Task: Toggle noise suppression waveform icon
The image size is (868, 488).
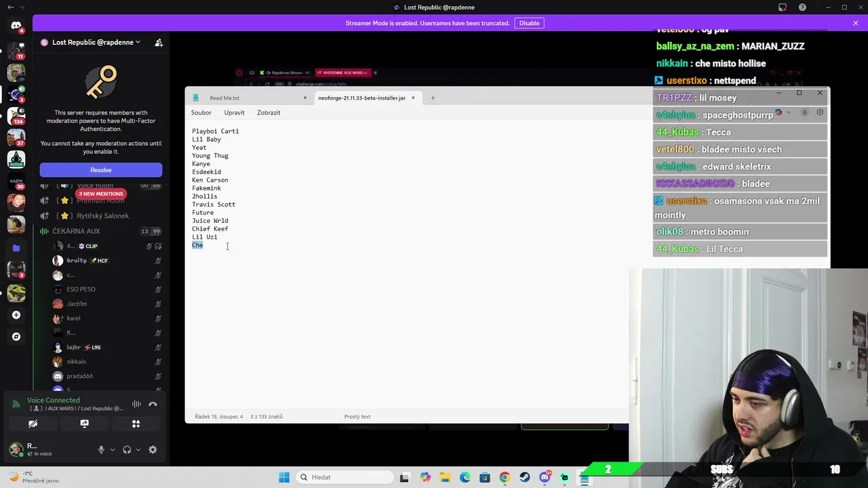Action: 136,404
